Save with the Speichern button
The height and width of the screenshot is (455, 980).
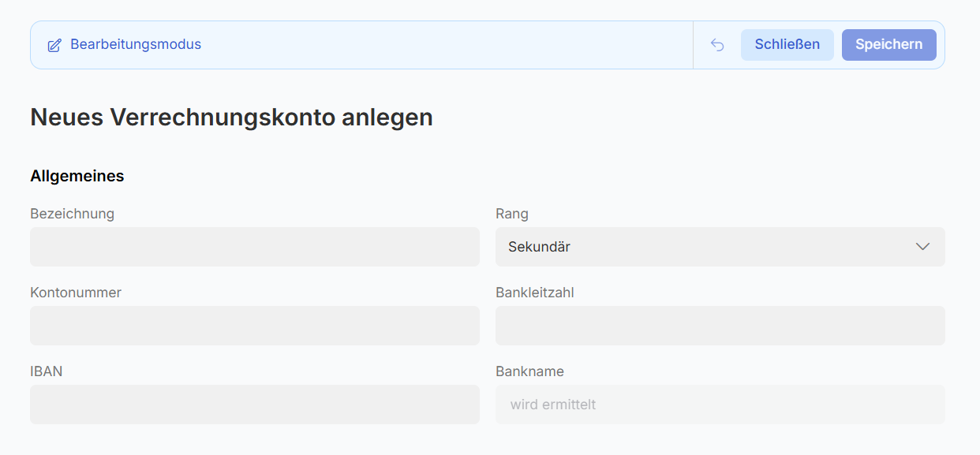[x=888, y=45]
